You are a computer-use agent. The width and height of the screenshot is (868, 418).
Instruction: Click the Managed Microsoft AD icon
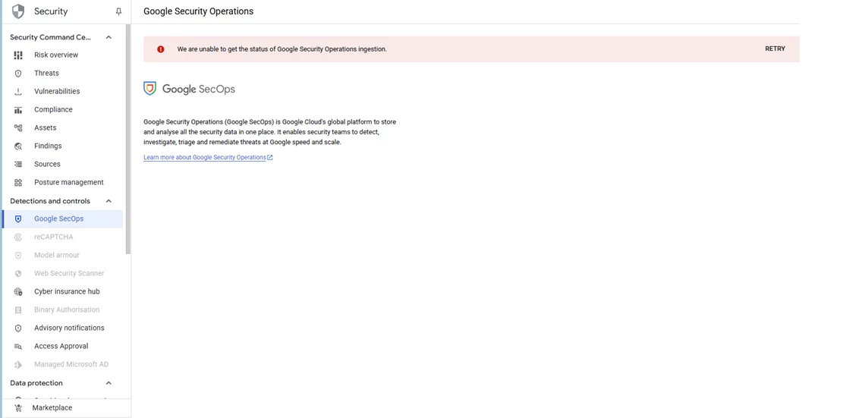point(18,365)
